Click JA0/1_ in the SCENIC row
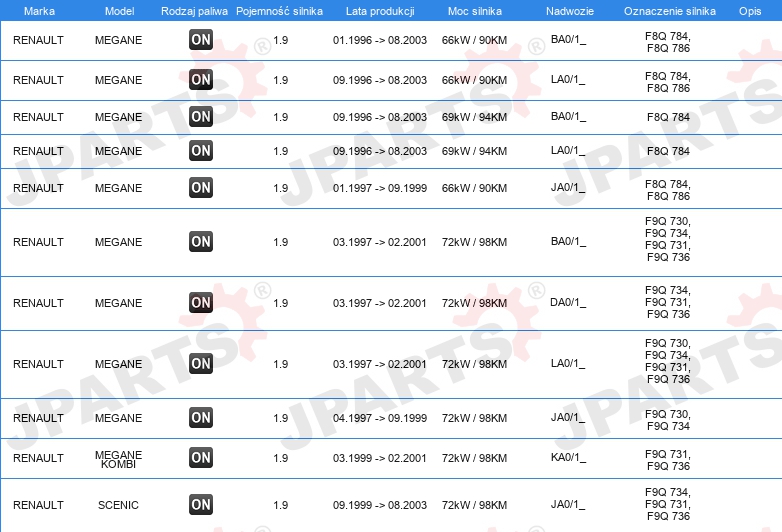The image size is (782, 532). [568, 505]
